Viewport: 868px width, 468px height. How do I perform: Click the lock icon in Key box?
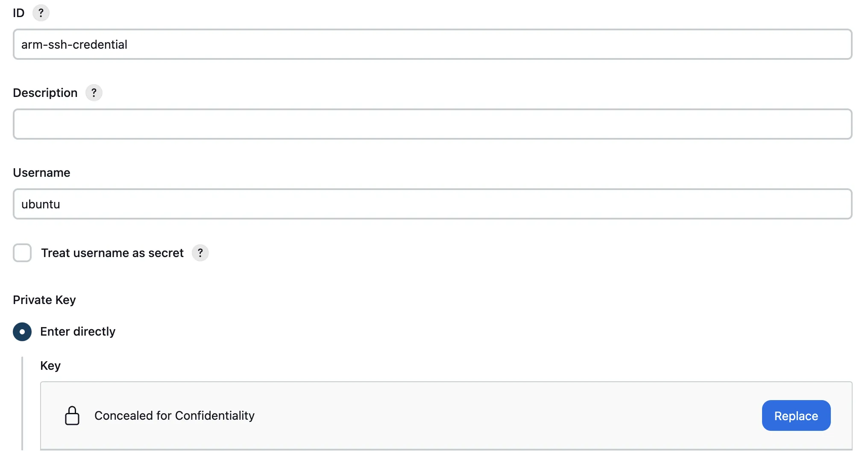pos(72,415)
